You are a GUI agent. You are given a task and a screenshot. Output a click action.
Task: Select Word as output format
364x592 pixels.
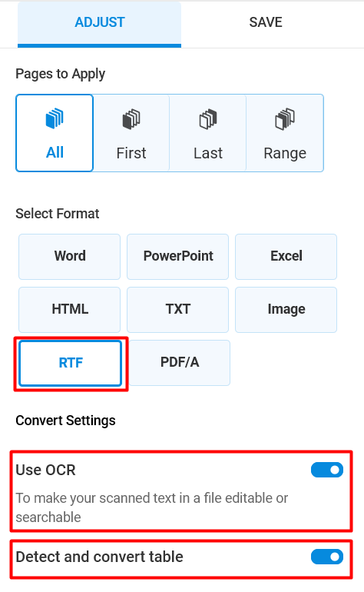point(70,256)
